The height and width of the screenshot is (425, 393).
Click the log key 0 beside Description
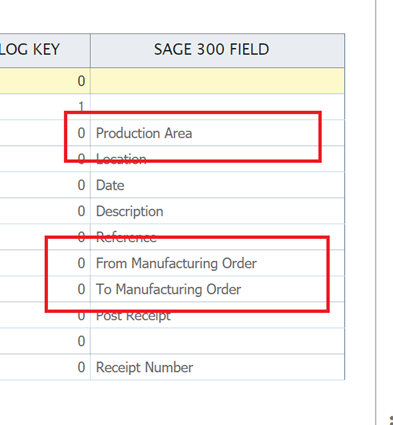(x=45, y=211)
